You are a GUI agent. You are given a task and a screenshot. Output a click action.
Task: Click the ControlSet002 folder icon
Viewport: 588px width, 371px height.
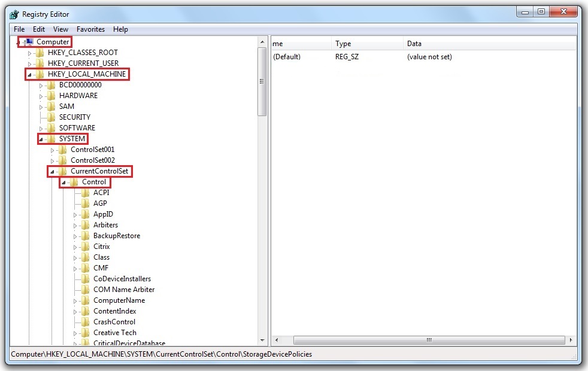pyautogui.click(x=63, y=160)
